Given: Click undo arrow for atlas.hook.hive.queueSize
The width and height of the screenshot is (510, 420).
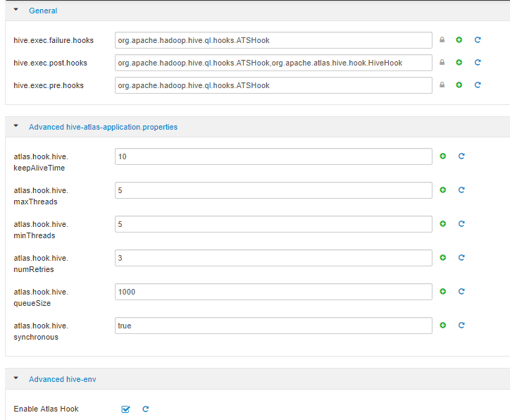Looking at the screenshot, I should click(461, 292).
